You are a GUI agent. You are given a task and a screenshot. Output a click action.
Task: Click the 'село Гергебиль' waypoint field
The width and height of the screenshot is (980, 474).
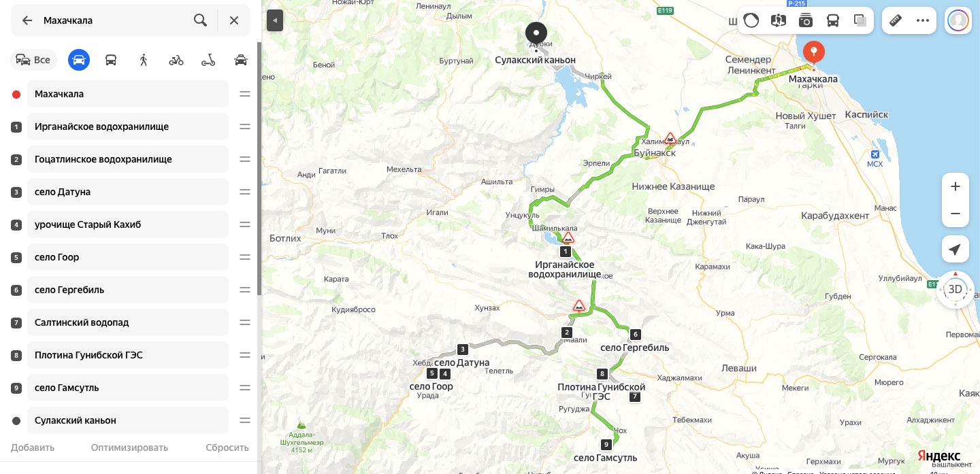coord(128,290)
